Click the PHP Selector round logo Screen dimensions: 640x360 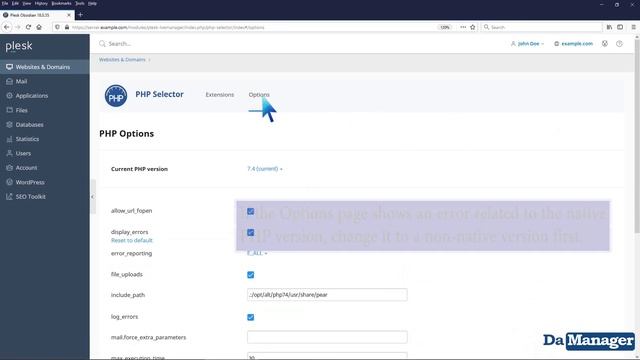coord(116,96)
